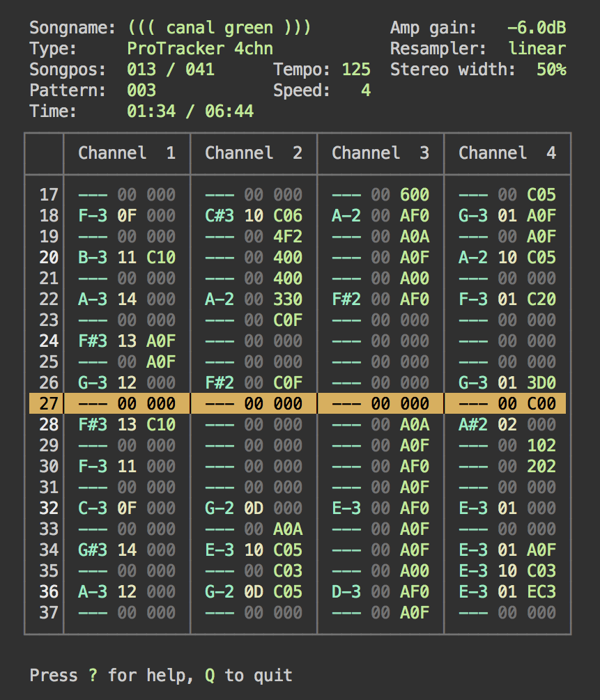Select the "C06" effect in row 18
The width and height of the screenshot is (600, 700).
tap(288, 216)
